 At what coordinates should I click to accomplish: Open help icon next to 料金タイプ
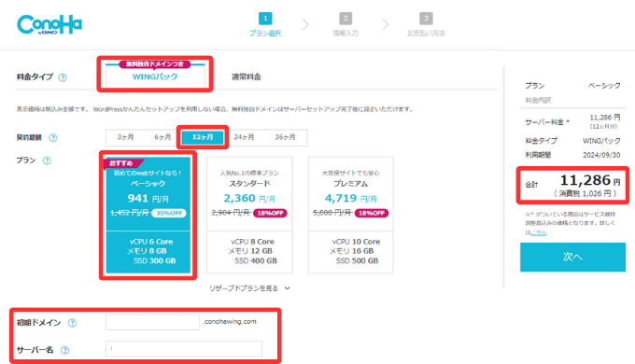tap(63, 77)
